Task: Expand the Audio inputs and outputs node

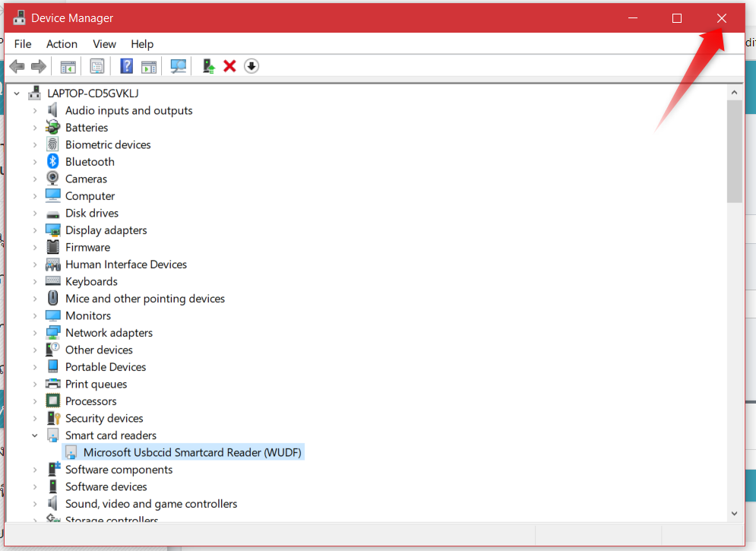Action: [35, 110]
